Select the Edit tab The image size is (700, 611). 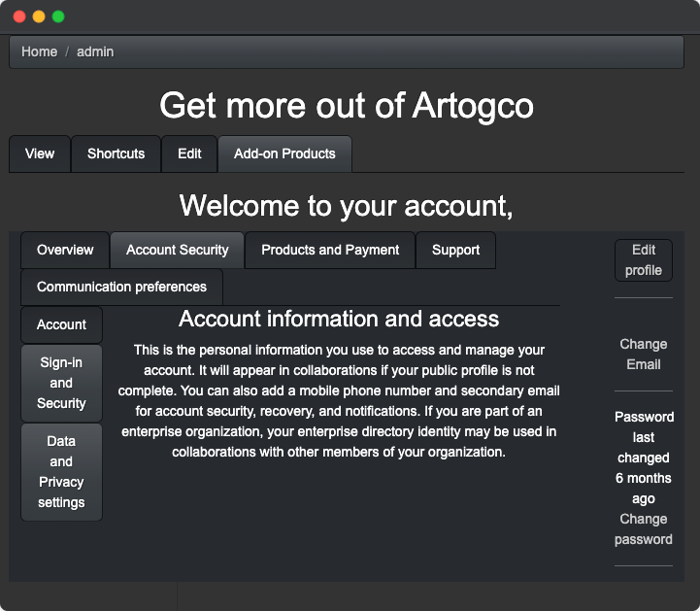[x=189, y=153]
